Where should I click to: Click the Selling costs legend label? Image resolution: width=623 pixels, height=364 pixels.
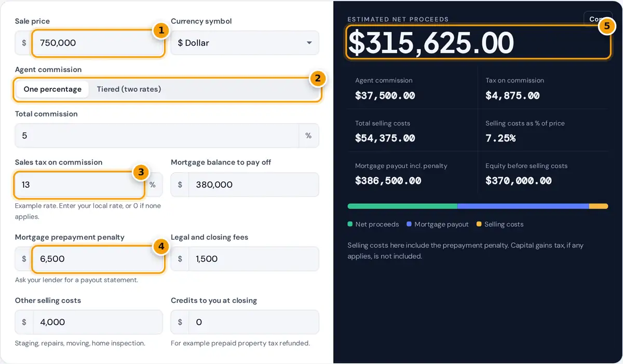(x=504, y=225)
